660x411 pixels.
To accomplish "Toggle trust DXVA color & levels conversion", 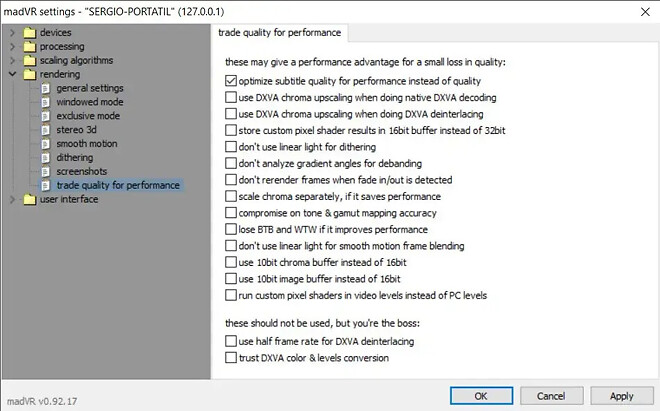I will 232,358.
